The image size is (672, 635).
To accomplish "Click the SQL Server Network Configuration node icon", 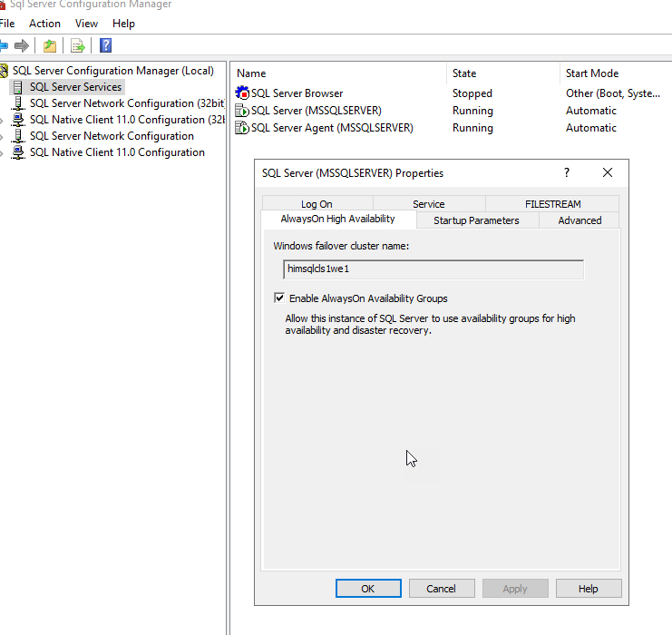I will point(18,136).
